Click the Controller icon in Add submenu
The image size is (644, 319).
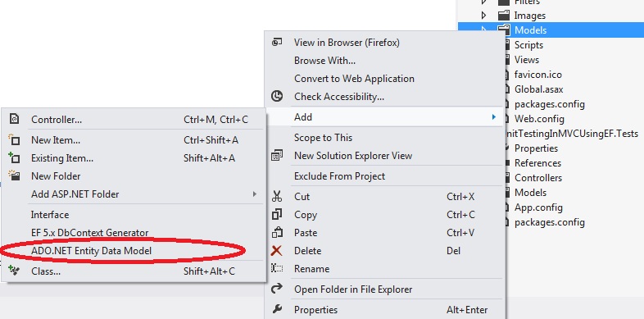click(15, 119)
